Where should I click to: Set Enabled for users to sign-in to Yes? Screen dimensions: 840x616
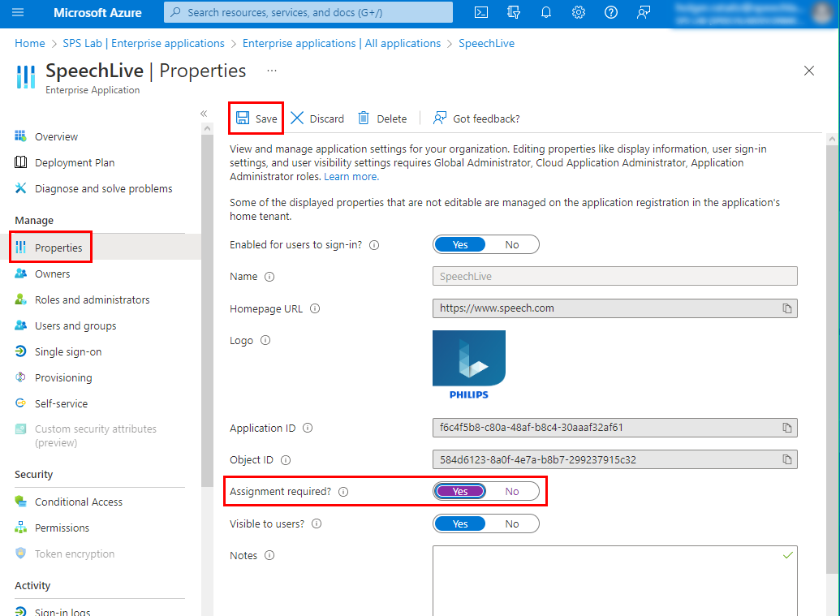460,245
